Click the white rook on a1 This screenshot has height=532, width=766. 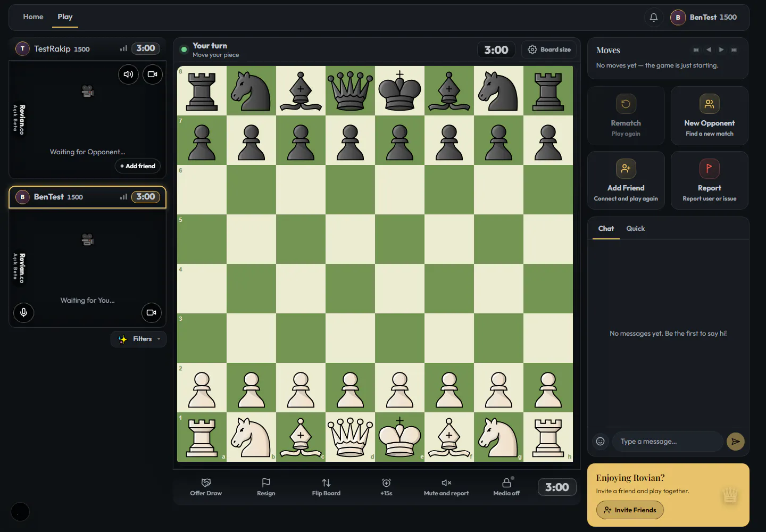(x=202, y=437)
